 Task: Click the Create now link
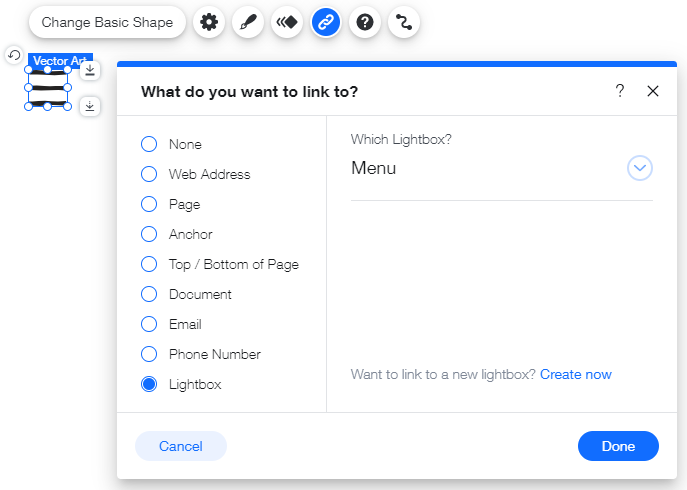coord(576,374)
